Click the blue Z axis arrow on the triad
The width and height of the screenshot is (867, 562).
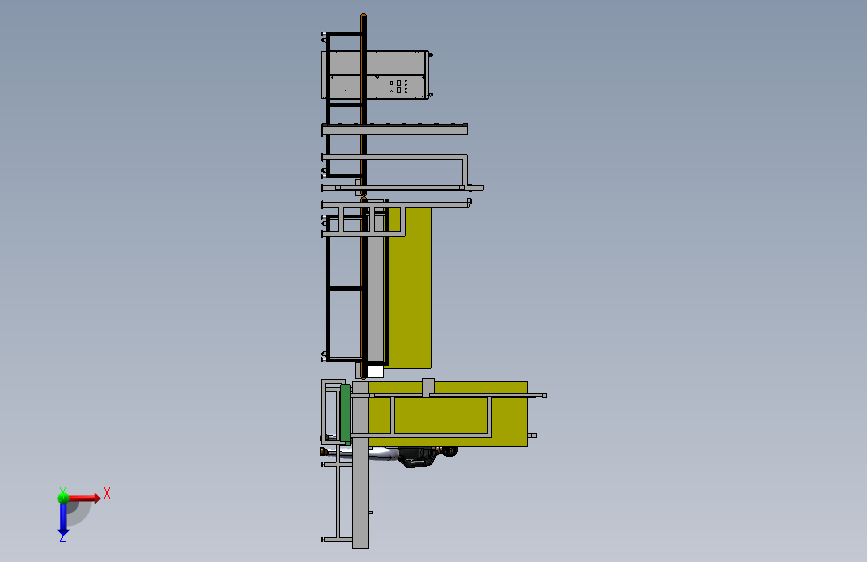pos(63,520)
